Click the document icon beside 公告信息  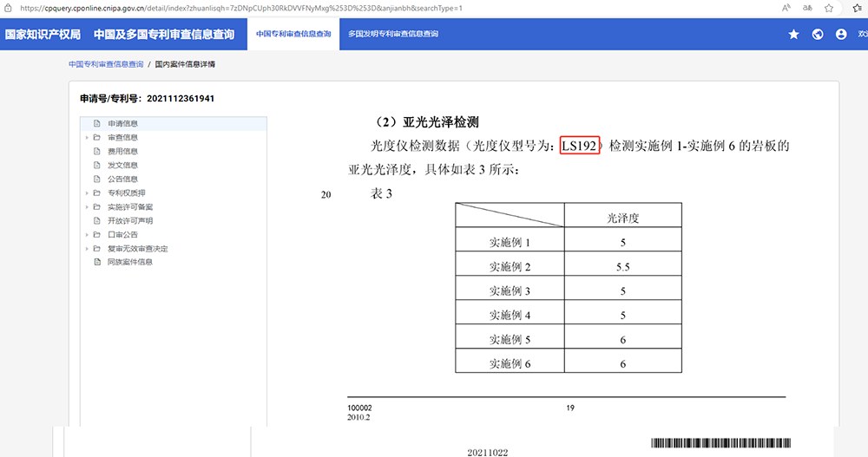(97, 179)
